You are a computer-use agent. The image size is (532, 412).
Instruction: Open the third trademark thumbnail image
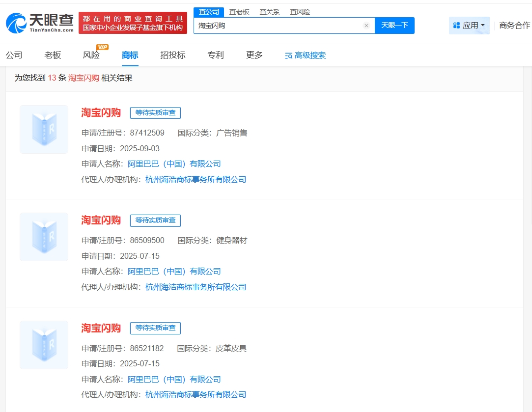(44, 345)
